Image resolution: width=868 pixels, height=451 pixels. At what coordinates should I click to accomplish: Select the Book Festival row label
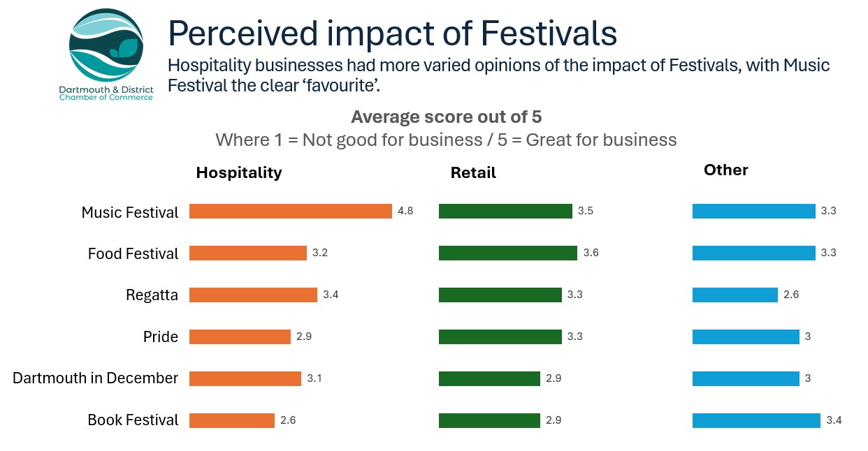coord(133,420)
